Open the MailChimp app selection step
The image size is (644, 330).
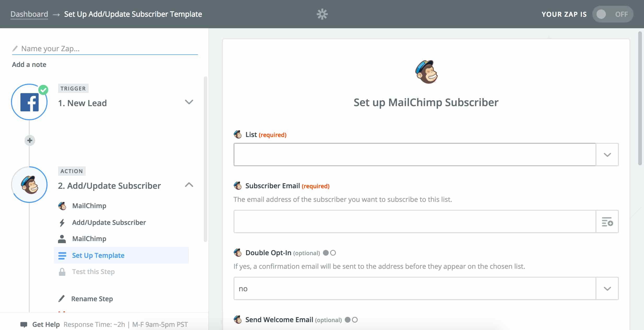coord(89,206)
